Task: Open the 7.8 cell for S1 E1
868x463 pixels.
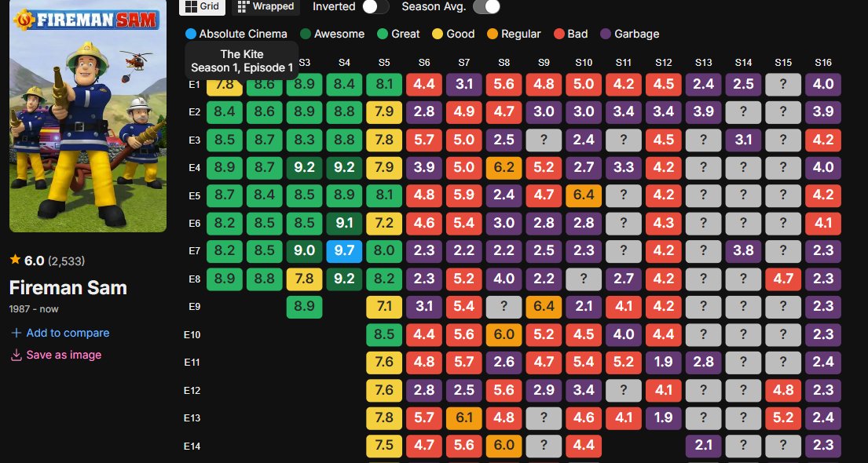Action: pyautogui.click(x=225, y=86)
